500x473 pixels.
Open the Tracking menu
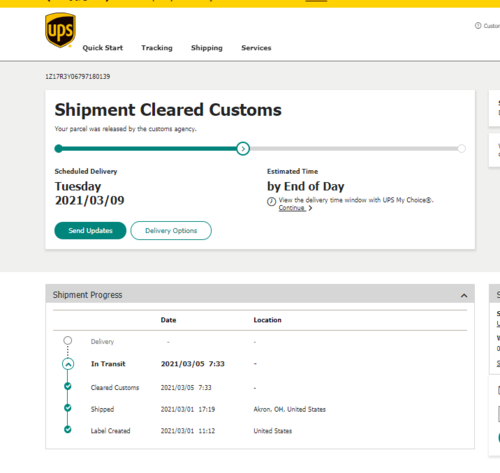click(157, 48)
